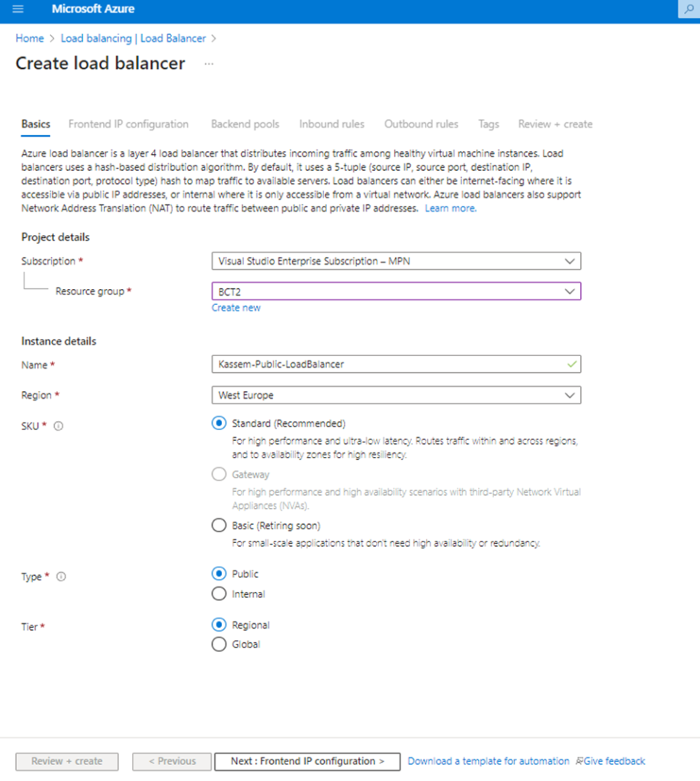Open the Review + create tab
The image size is (700, 781).
pyautogui.click(x=555, y=124)
